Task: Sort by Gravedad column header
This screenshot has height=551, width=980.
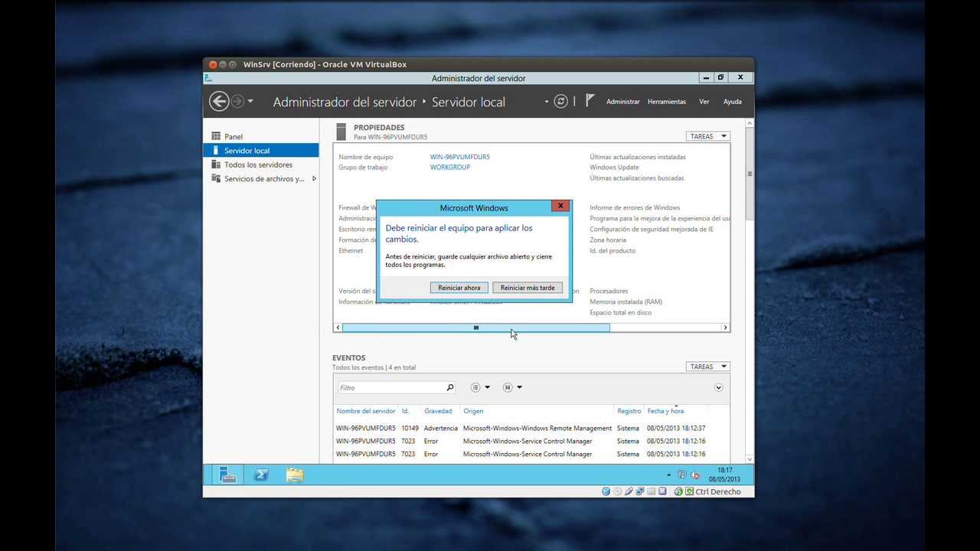Action: (438, 412)
